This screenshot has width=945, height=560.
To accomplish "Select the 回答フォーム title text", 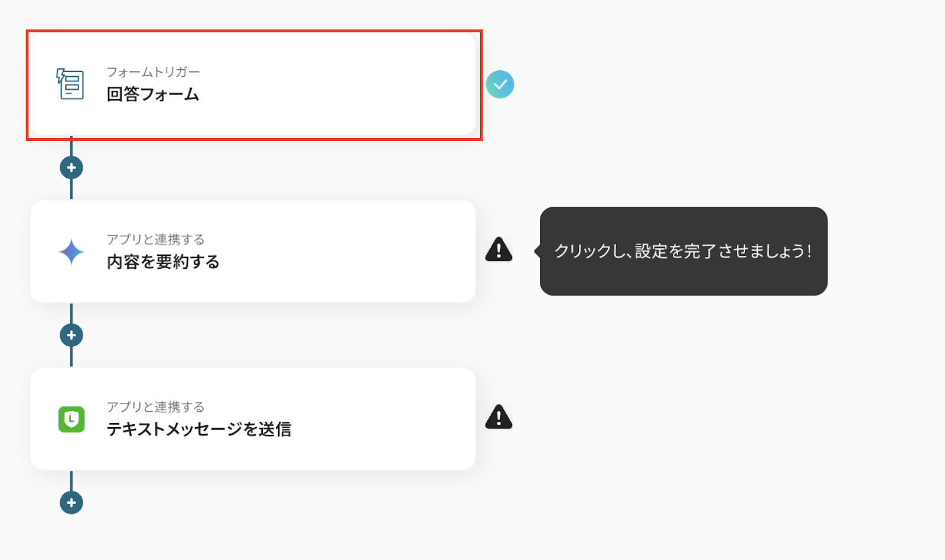I will click(152, 95).
